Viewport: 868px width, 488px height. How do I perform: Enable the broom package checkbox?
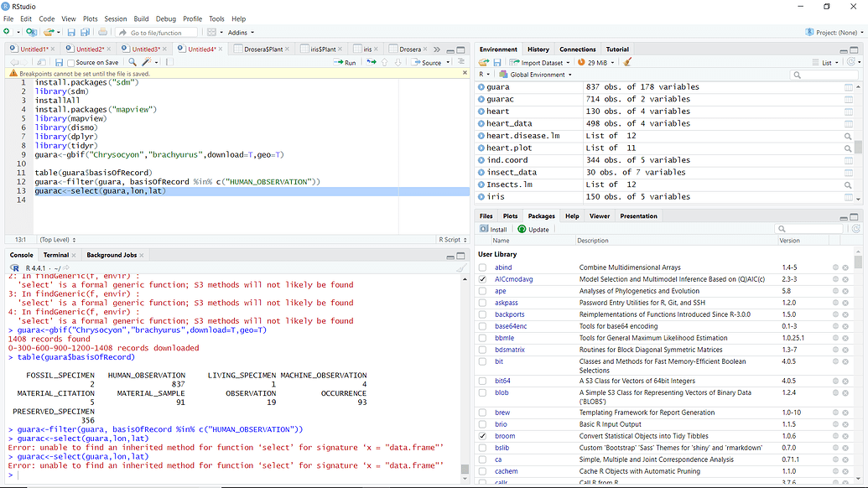tap(482, 435)
